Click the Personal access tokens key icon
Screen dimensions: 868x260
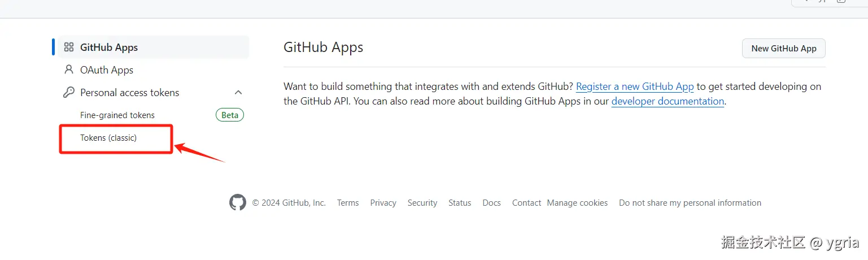point(69,93)
